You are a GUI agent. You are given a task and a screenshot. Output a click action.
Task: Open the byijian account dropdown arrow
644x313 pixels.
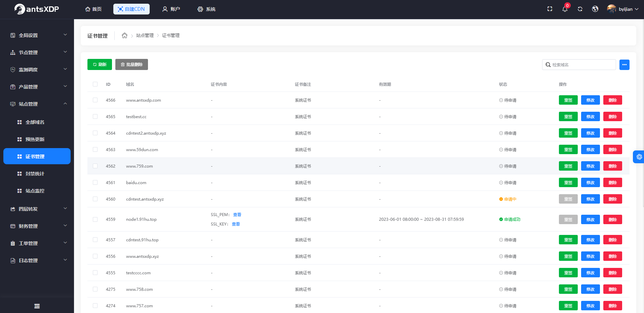[637, 9]
